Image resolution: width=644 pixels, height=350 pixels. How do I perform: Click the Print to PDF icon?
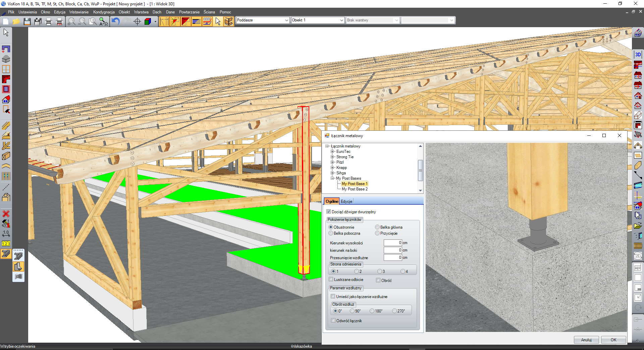[59, 21]
